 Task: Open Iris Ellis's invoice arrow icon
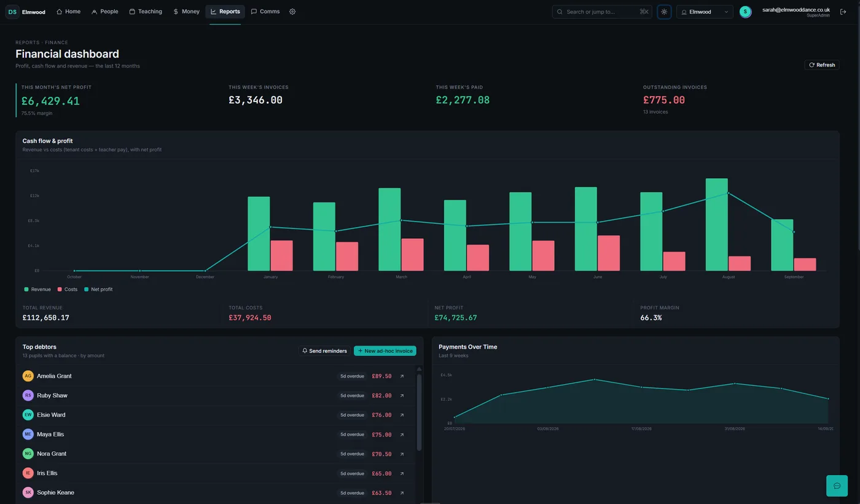click(x=402, y=473)
